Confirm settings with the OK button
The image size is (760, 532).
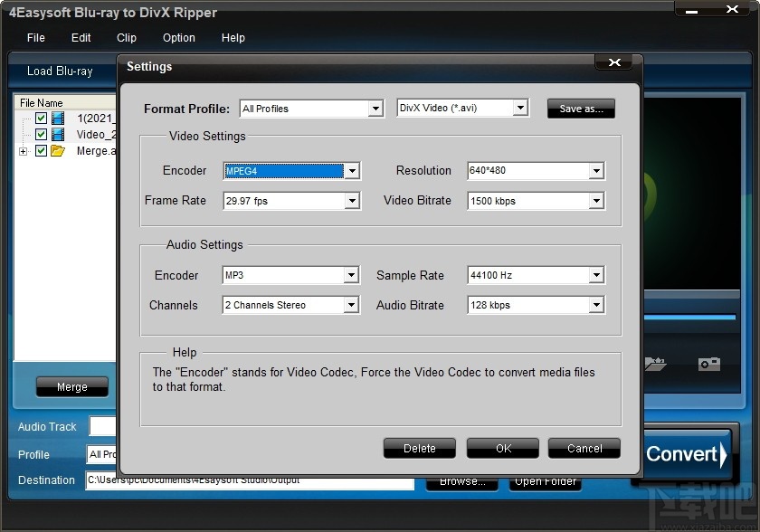(502, 448)
